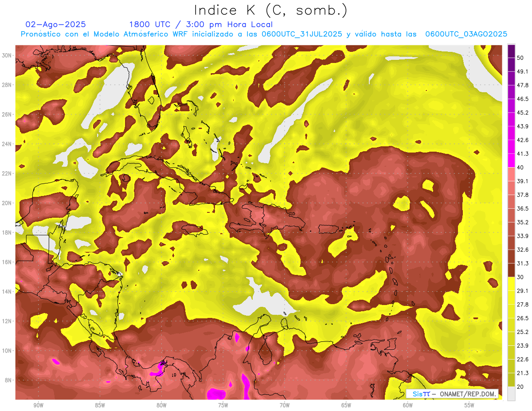Click the "46.5" color scale value
532x411 pixels.
(522, 99)
